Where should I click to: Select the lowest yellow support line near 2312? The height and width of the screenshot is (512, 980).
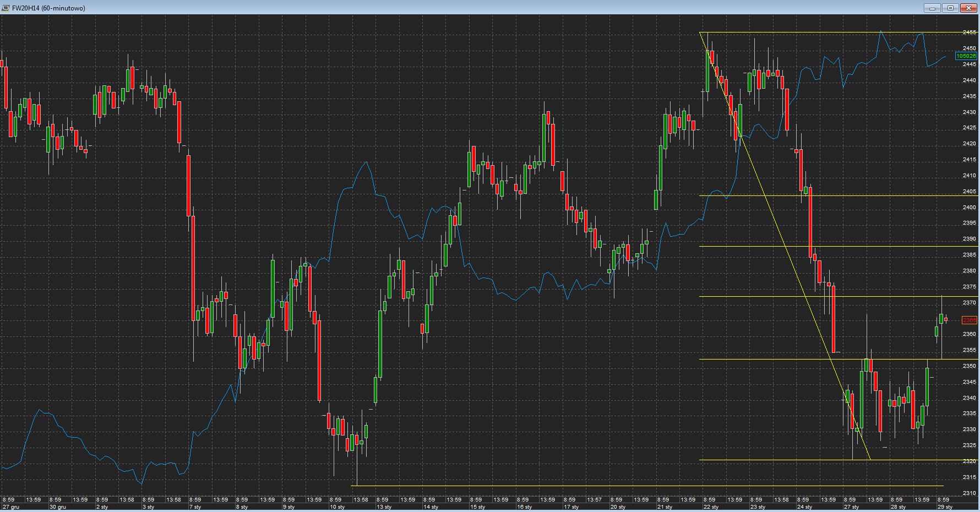pyautogui.click(x=551, y=486)
